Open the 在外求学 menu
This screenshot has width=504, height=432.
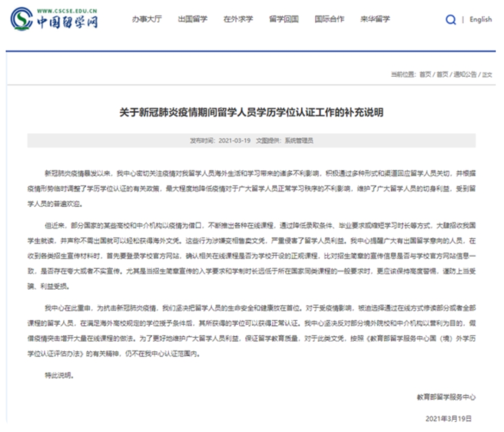tap(238, 19)
